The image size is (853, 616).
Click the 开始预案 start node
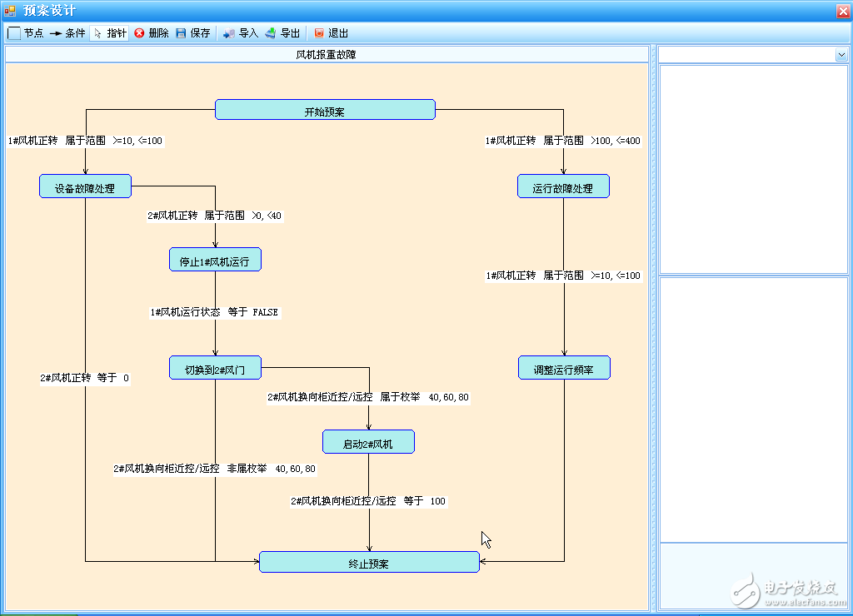pyautogui.click(x=326, y=109)
